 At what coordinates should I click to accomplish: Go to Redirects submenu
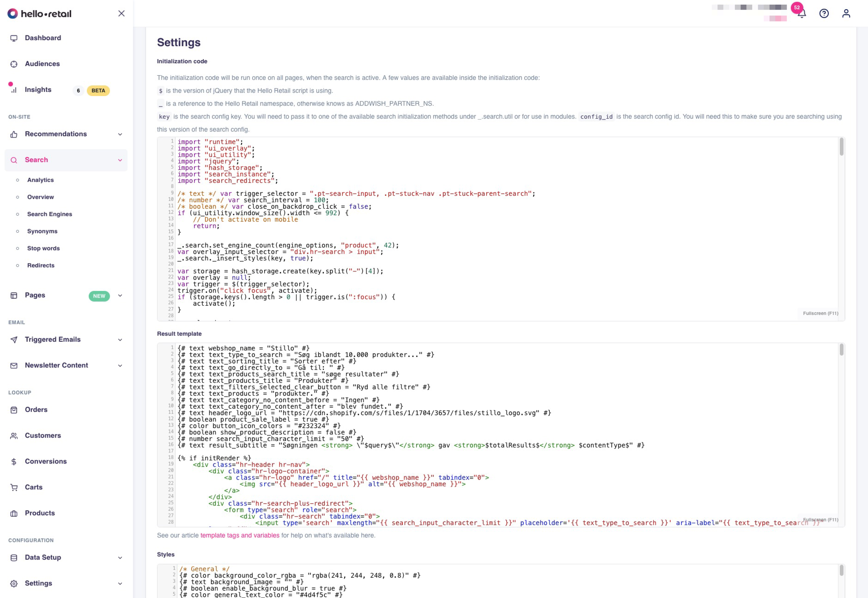coord(41,266)
